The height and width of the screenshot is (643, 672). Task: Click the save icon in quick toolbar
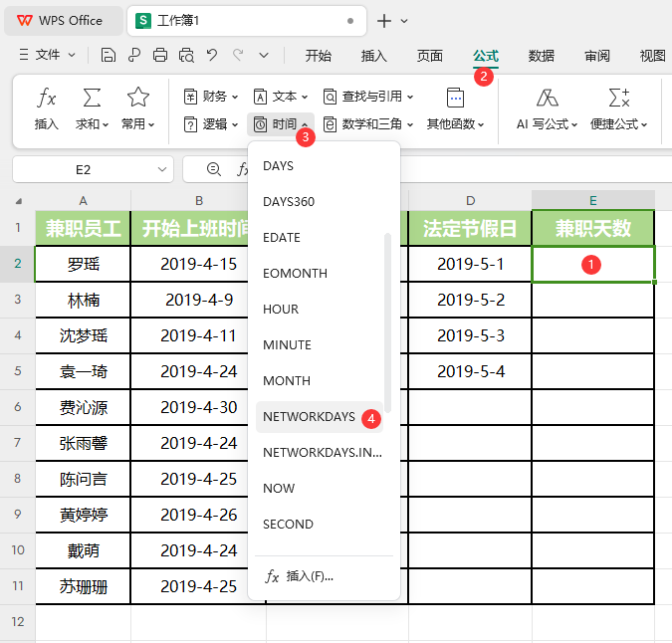(x=108, y=56)
